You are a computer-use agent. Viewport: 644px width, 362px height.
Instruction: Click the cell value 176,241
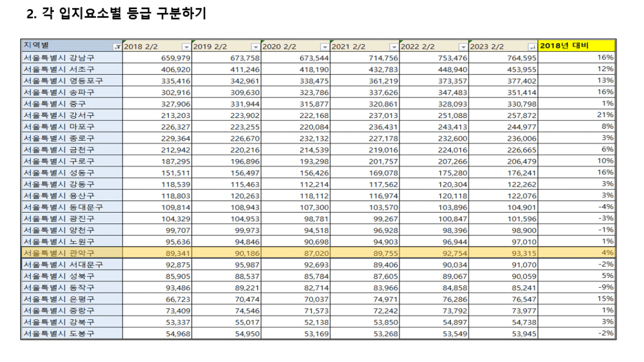521,173
